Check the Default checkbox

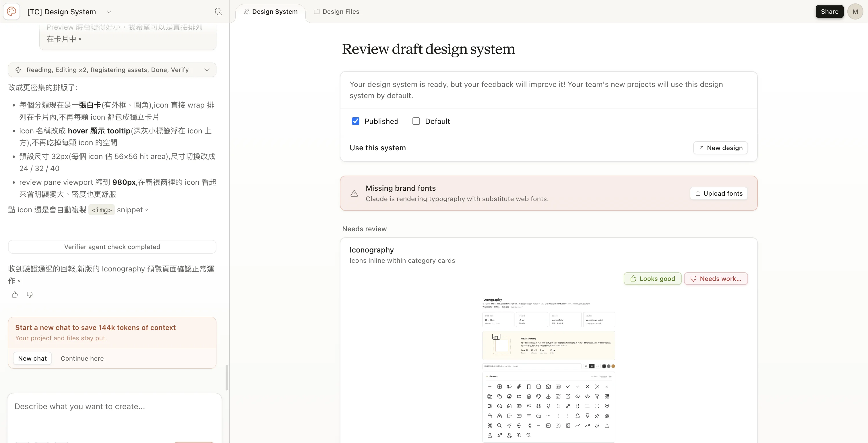click(416, 121)
